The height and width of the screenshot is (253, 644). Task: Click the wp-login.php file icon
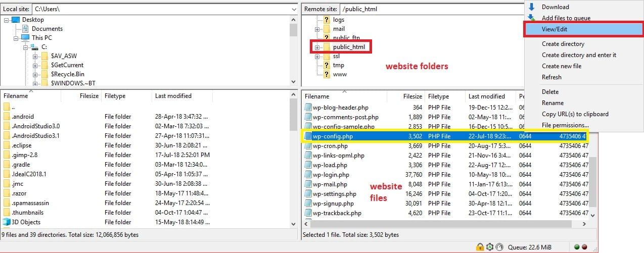tap(308, 175)
